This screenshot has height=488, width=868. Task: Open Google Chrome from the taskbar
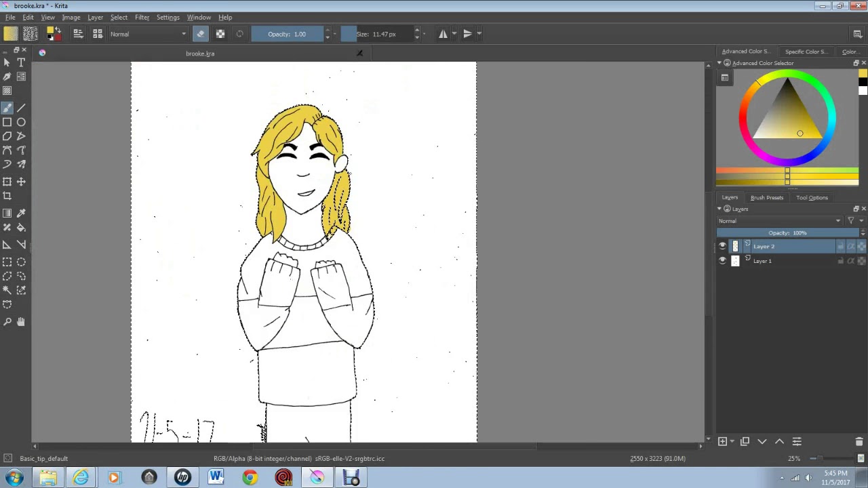pos(250,478)
